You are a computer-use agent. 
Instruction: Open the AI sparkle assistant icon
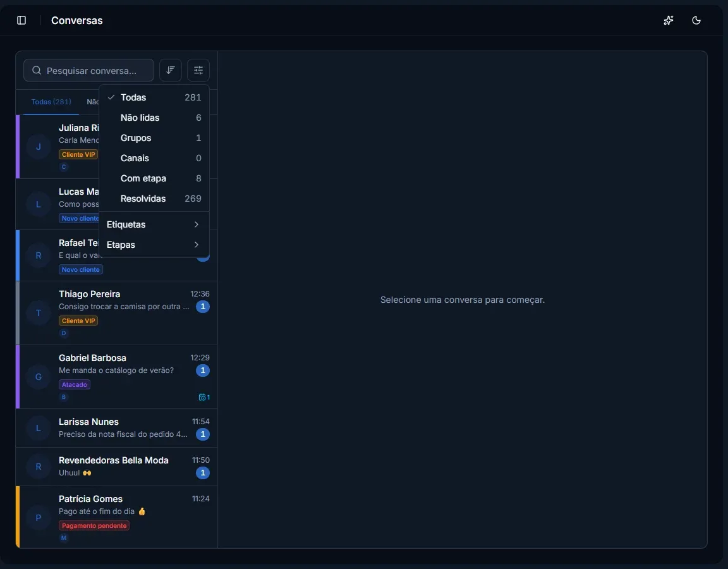(668, 20)
